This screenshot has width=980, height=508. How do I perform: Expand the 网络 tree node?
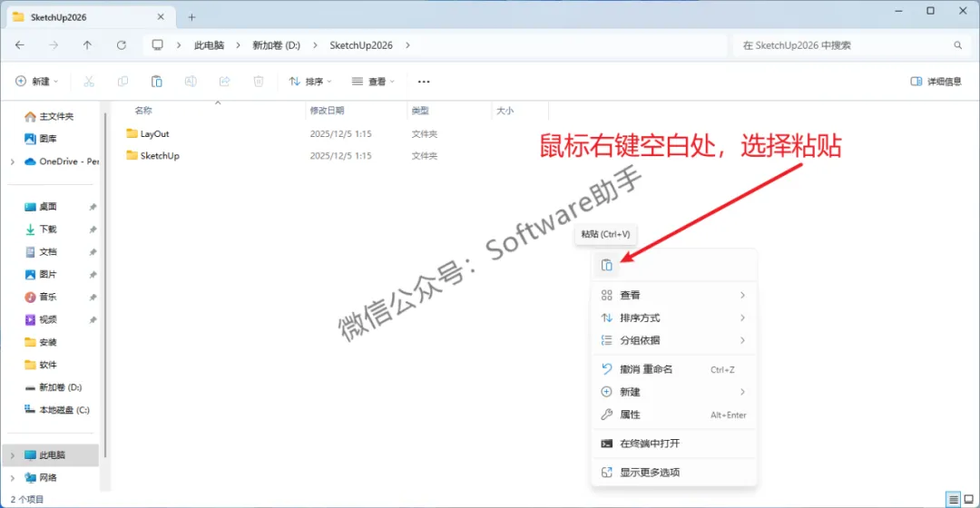13,477
